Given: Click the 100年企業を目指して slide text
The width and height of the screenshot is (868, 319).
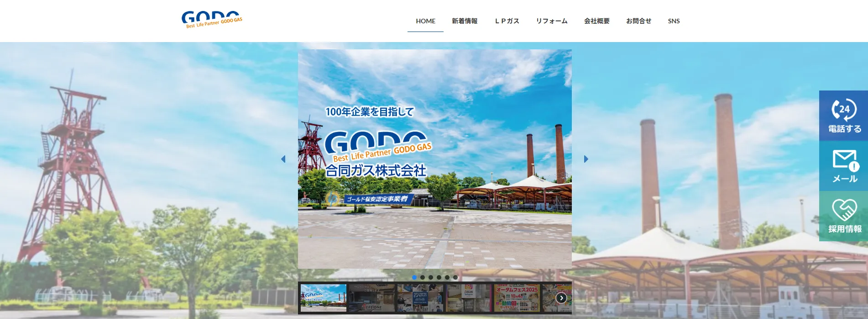Looking at the screenshot, I should tap(370, 112).
